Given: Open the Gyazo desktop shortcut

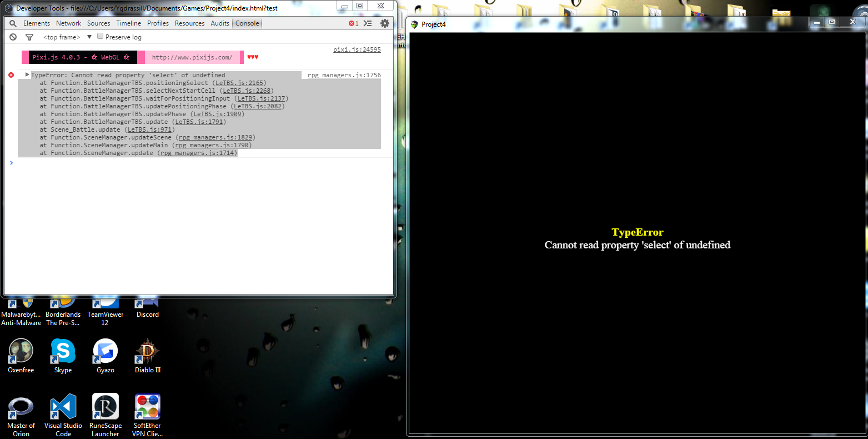Looking at the screenshot, I should pyautogui.click(x=106, y=356).
